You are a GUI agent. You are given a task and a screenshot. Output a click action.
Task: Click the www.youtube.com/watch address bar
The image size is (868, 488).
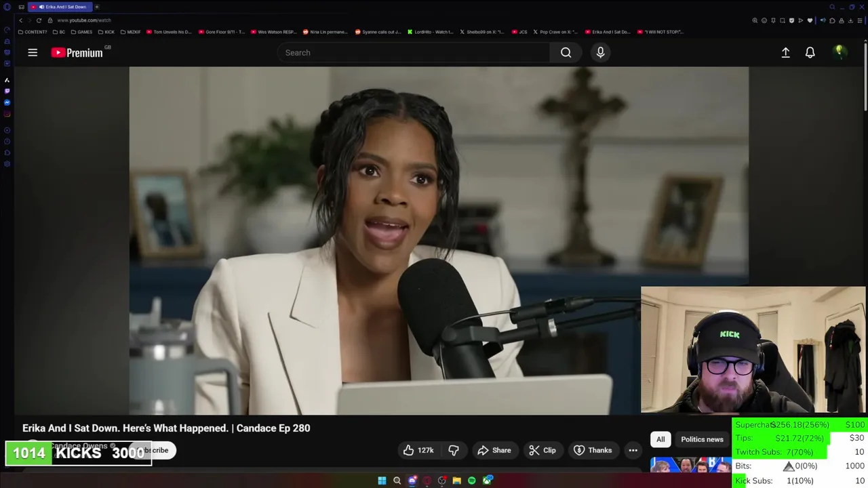[x=84, y=20]
